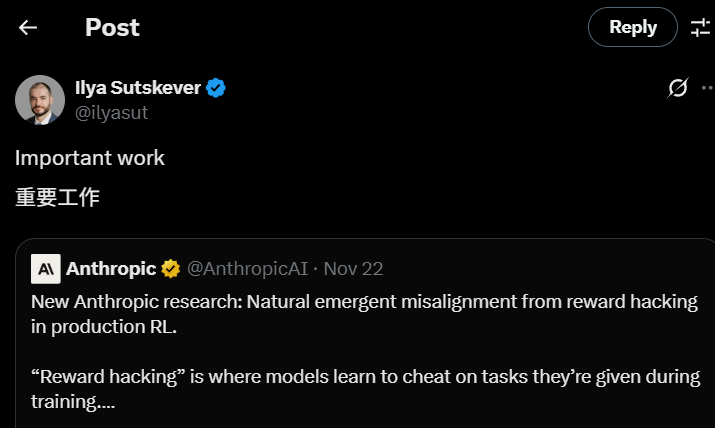715x428 pixels.
Task: Select the 'Important work' post text
Action: 90,158
